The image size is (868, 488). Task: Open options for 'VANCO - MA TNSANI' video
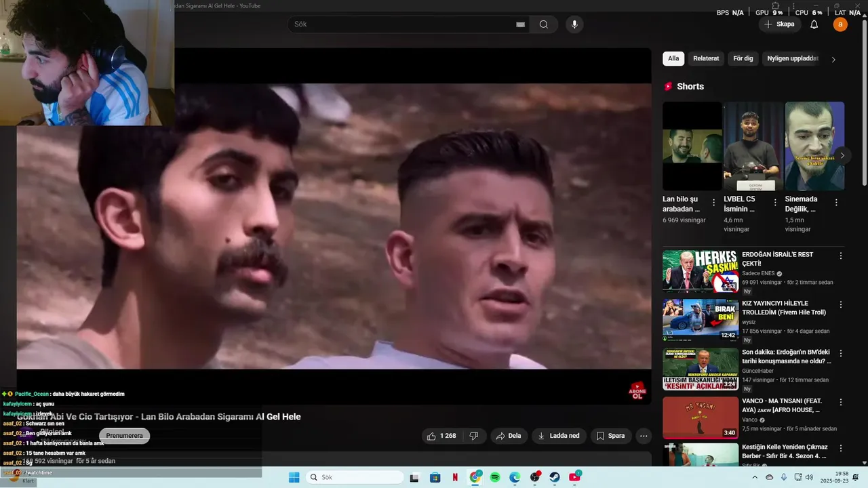click(x=841, y=403)
